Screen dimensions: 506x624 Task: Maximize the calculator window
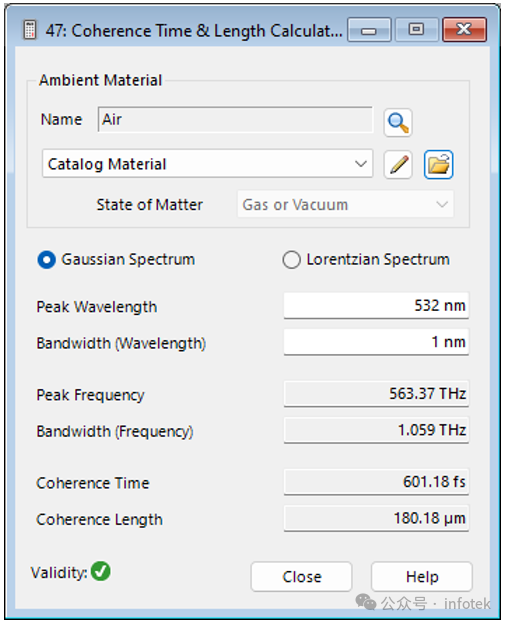416,30
